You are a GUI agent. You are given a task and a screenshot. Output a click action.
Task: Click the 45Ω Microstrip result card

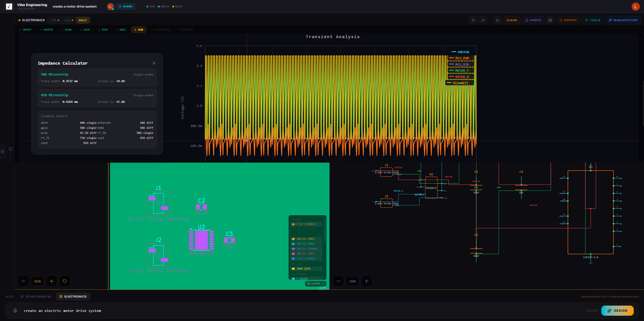[x=97, y=98]
